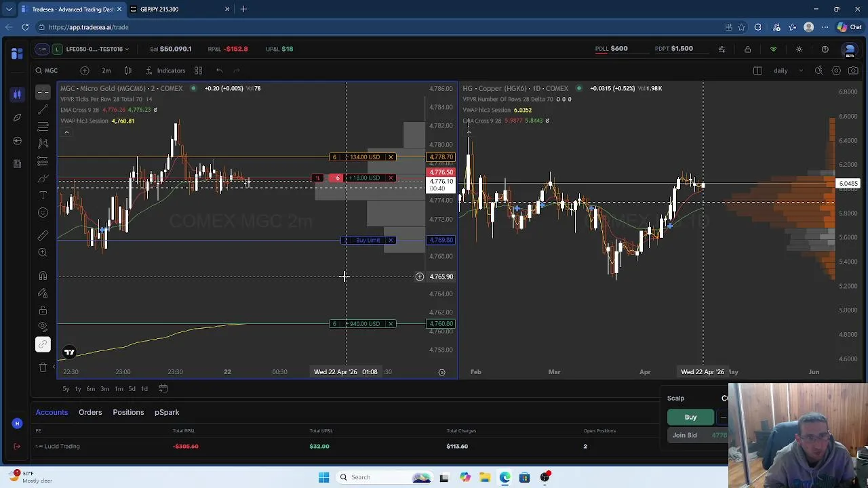
Task: Select the trend line drawing tool
Action: coord(43,109)
